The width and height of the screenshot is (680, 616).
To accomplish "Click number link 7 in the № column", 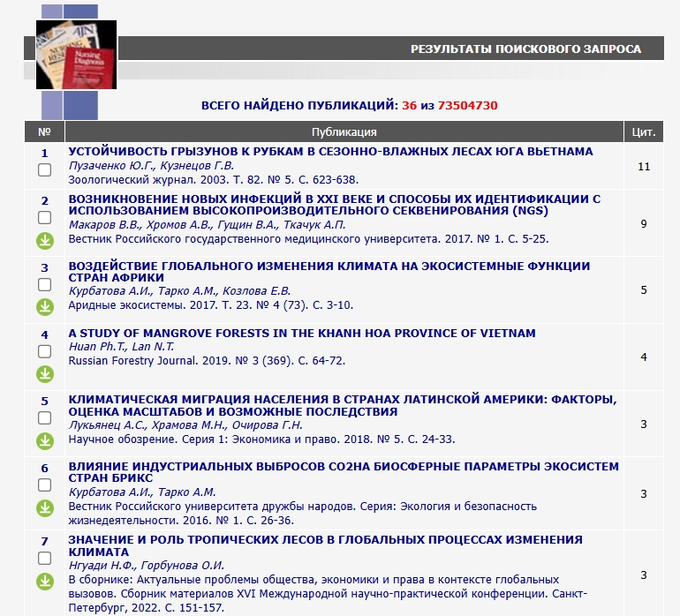I will pos(44,540).
